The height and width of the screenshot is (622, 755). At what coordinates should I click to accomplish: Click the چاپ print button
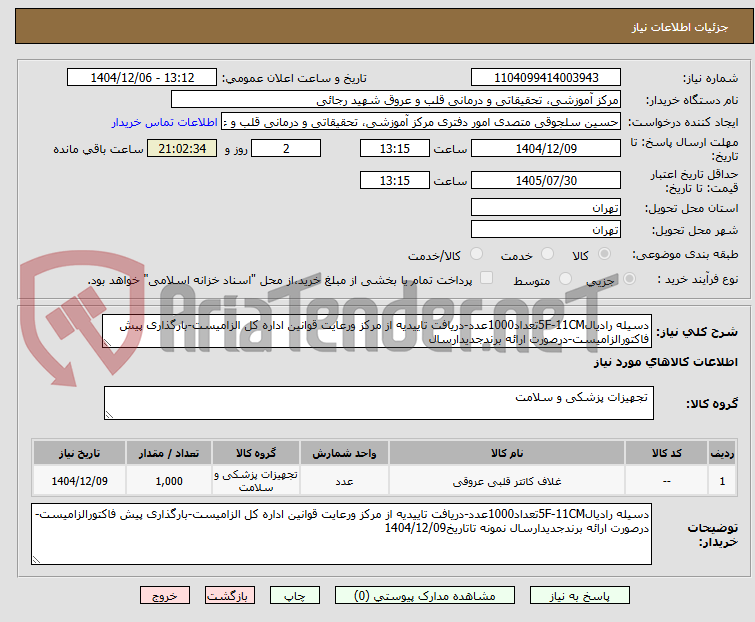click(x=295, y=596)
